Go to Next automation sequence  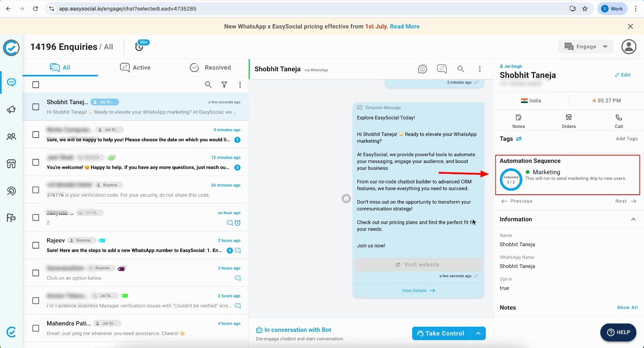tap(625, 201)
